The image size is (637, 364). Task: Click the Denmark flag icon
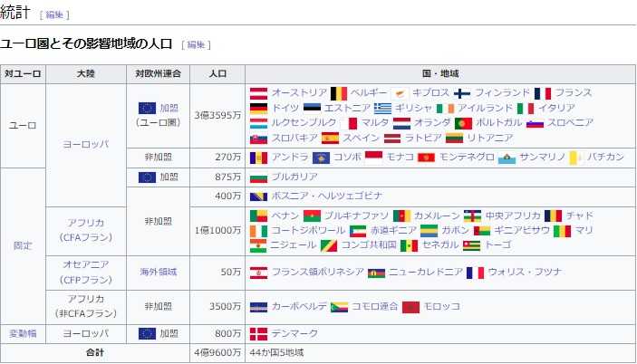(x=258, y=333)
